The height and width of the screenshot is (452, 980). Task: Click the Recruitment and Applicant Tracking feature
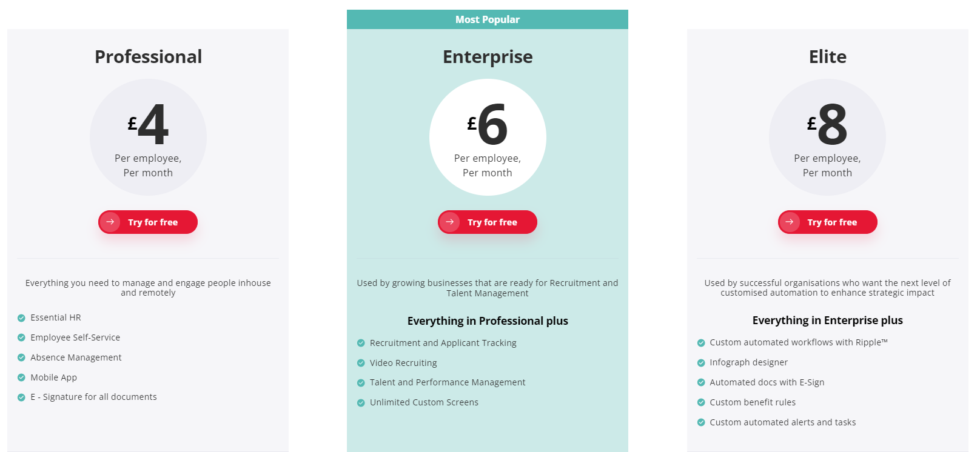(443, 343)
